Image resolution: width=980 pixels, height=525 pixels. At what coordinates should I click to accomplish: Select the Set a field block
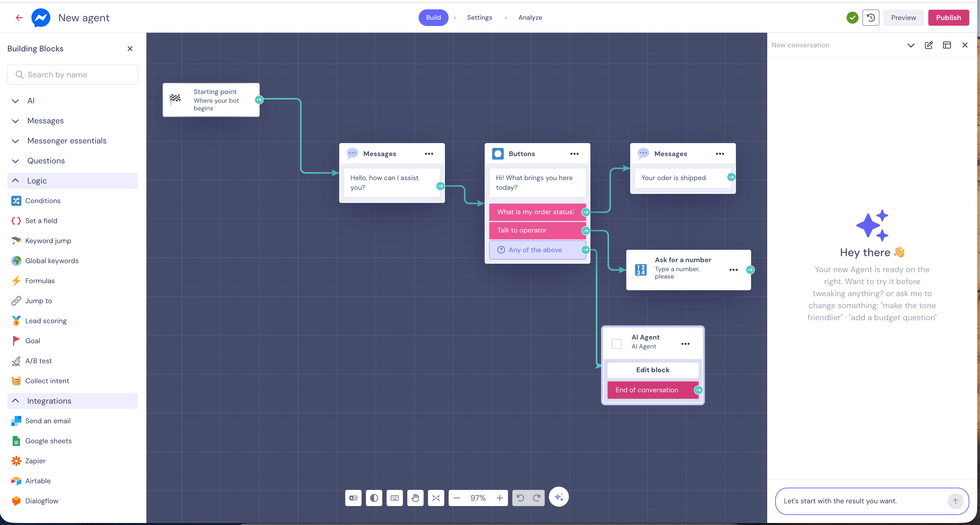coord(34,221)
